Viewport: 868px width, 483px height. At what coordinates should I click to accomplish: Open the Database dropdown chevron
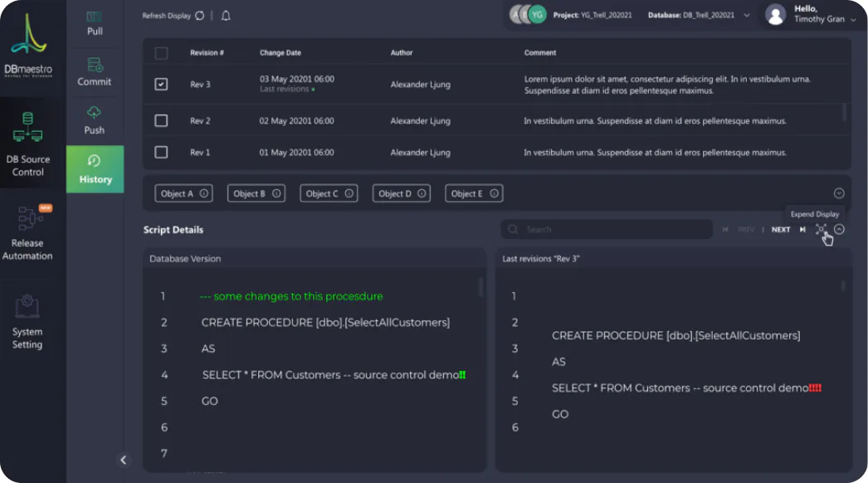tap(747, 16)
